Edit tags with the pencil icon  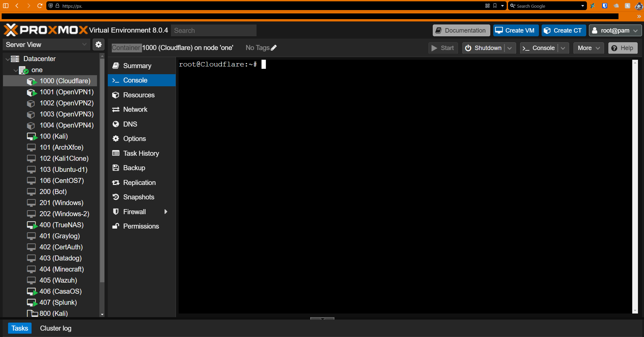pos(274,48)
